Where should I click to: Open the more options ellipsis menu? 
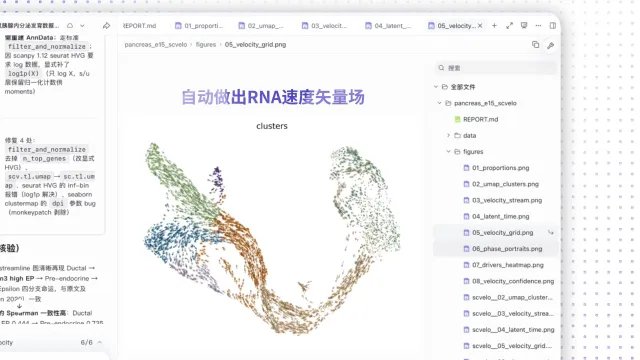(x=538, y=25)
